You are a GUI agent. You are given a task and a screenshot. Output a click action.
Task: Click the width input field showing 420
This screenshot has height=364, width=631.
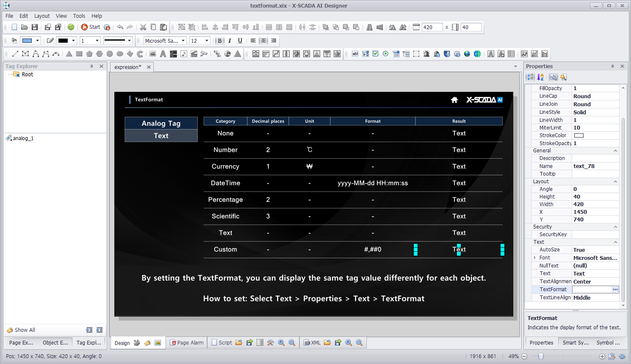[x=432, y=27]
